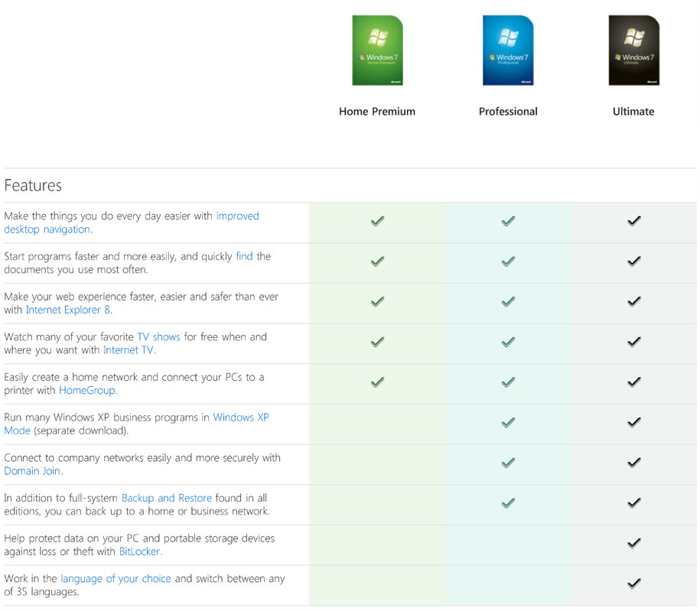Open the Internet TV link
Screen dimensions: 700x611
coord(129,350)
